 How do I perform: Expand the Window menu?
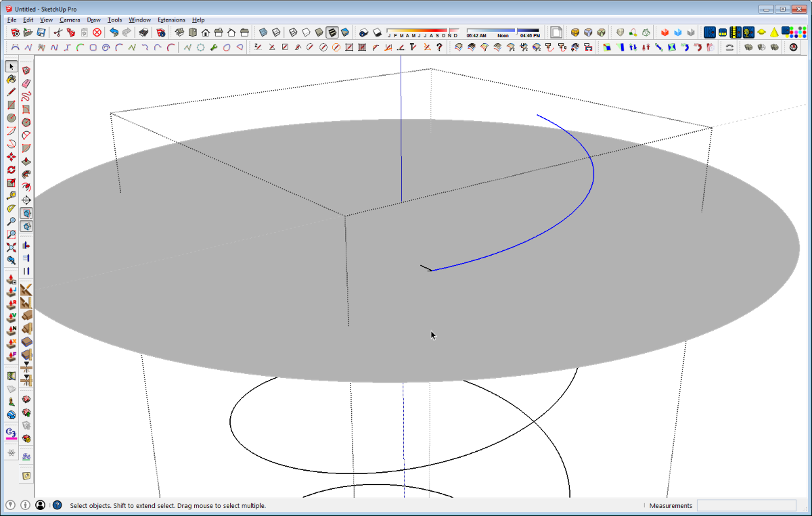[x=139, y=20]
